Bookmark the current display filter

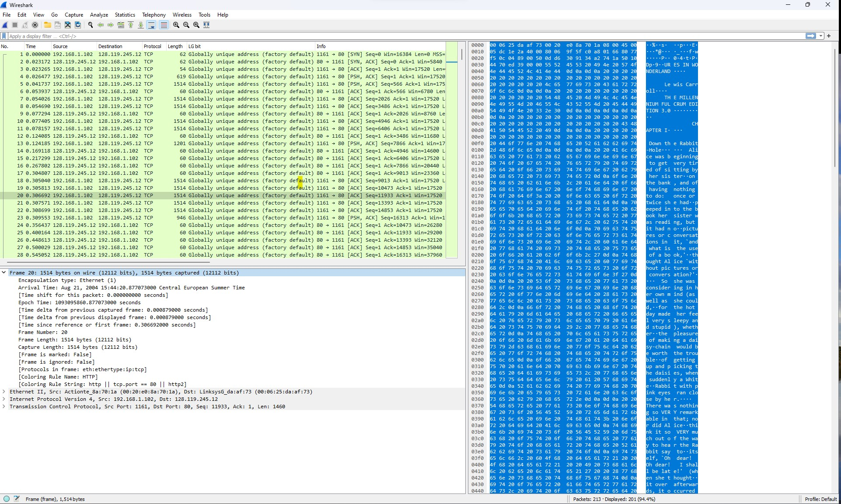tap(4, 36)
